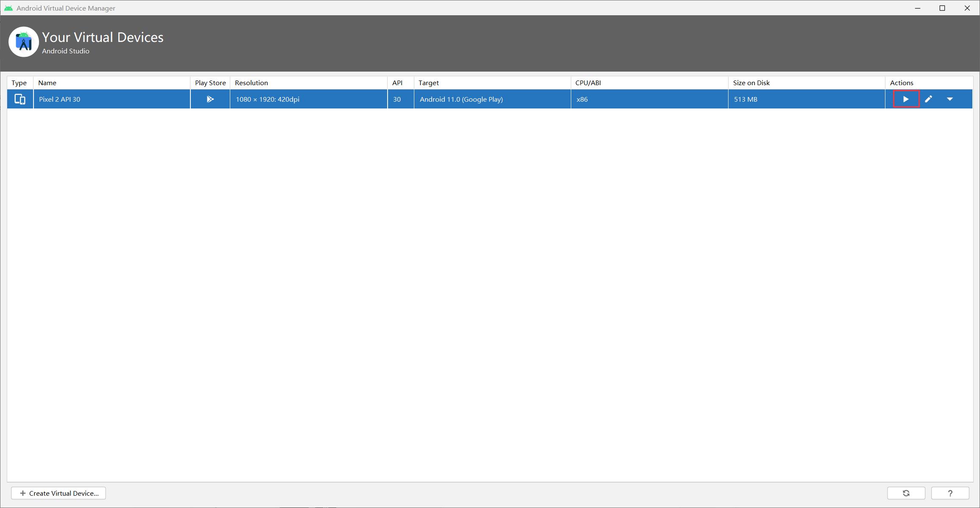This screenshot has width=980, height=508.
Task: Open more actions dropdown for Pixel 2
Action: pyautogui.click(x=950, y=99)
